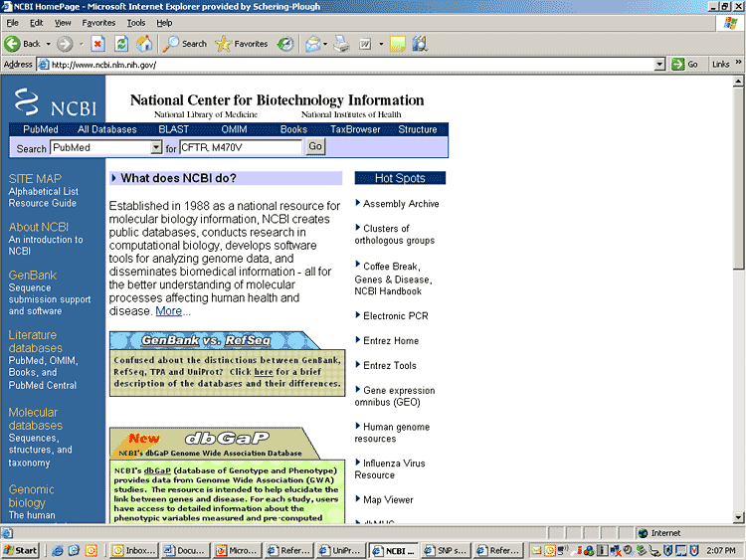
Task: Click the Discuss note icon
Action: 397,44
